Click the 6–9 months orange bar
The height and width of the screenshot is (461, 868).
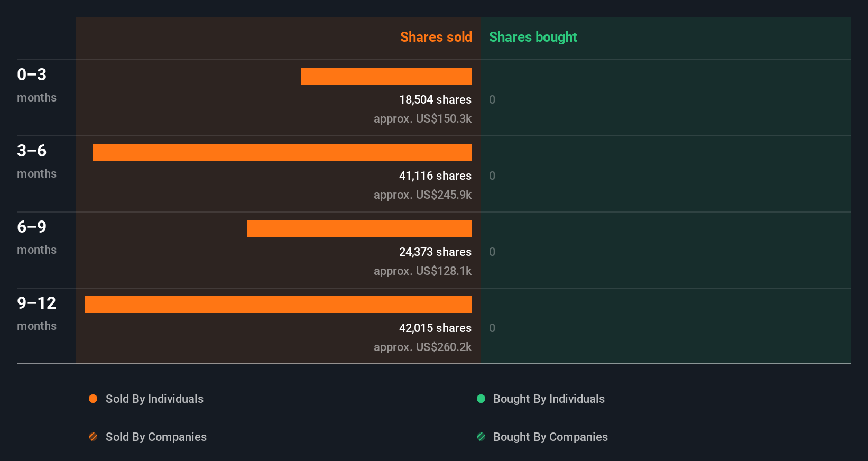tap(359, 228)
